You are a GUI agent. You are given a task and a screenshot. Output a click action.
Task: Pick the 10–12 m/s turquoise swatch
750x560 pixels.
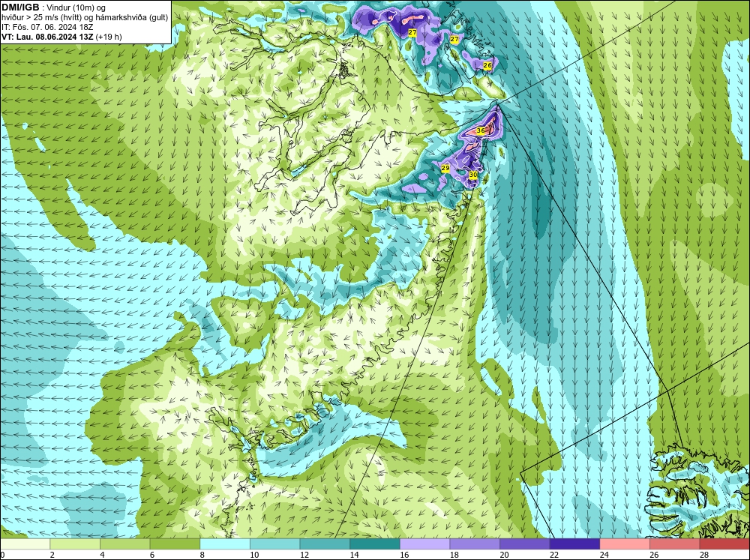tap(275, 544)
